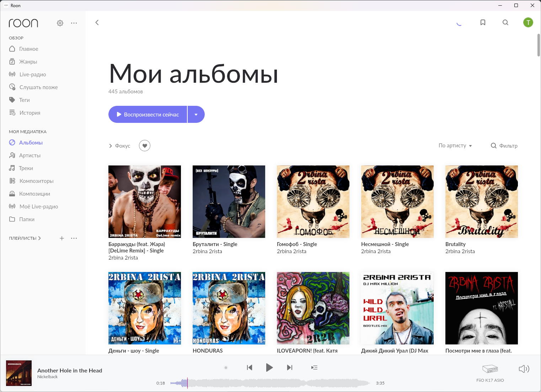The image size is (541, 392).
Task: Open the queue icon in player bar
Action: click(314, 367)
